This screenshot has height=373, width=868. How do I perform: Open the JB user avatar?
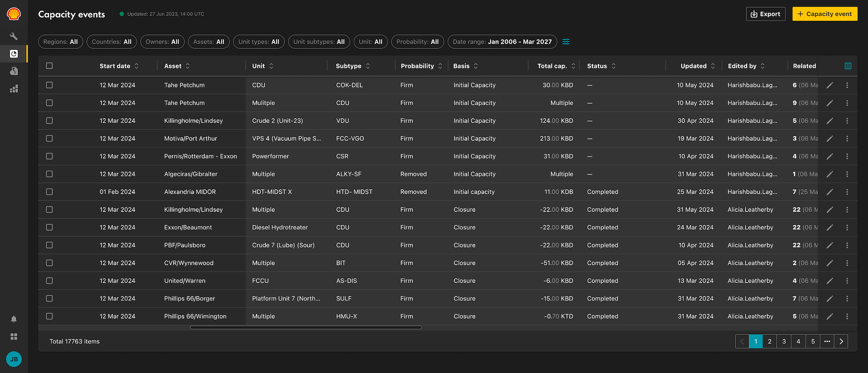point(14,359)
